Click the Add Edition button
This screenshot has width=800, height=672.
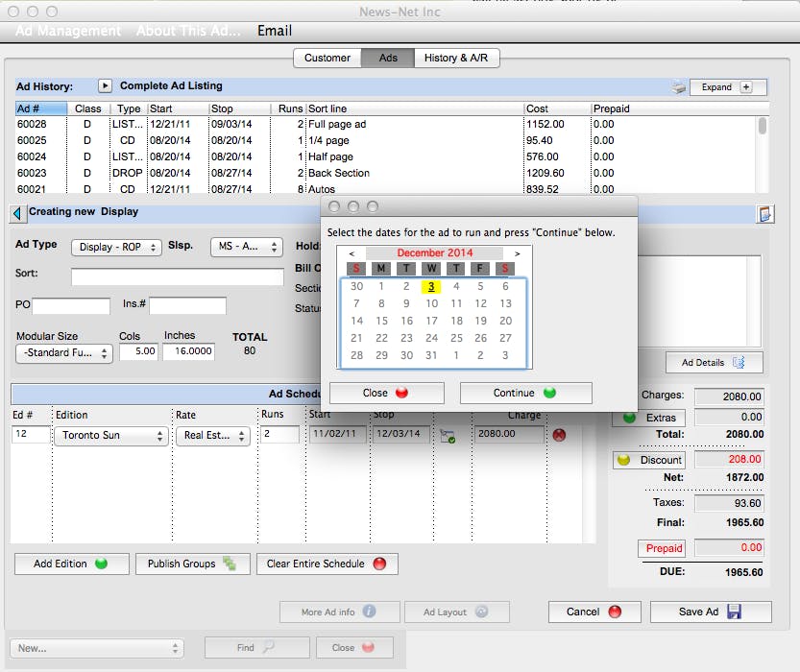(71, 564)
